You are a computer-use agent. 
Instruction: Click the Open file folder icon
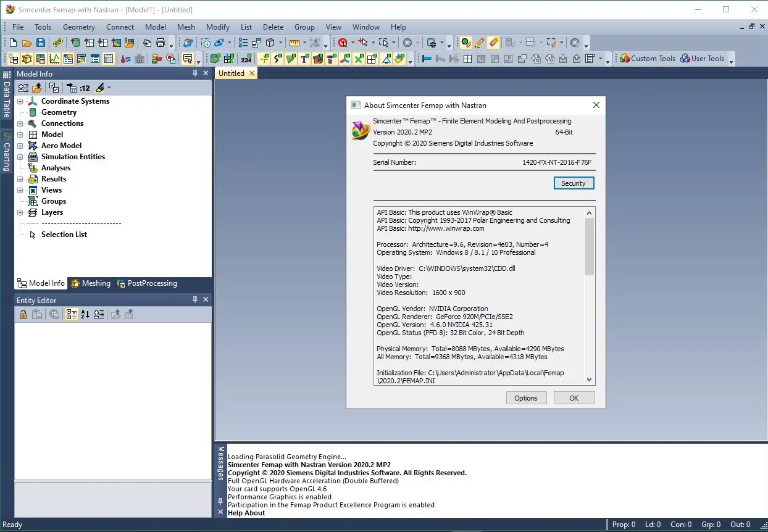(x=27, y=43)
